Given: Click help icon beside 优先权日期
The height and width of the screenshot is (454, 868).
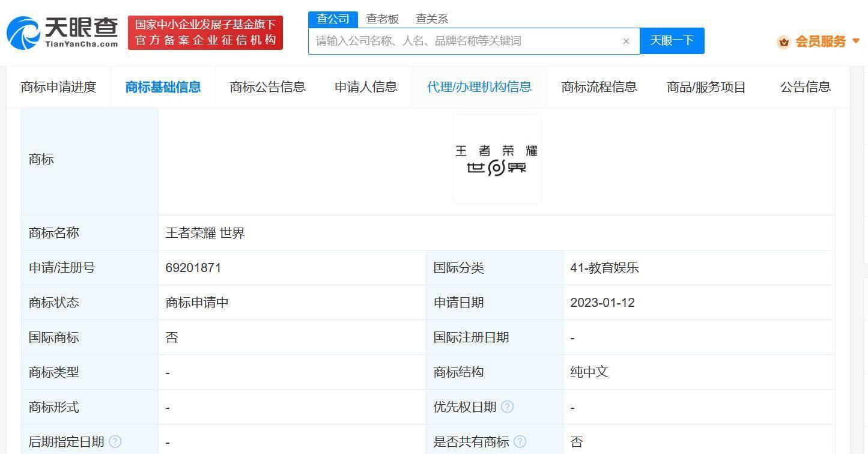Looking at the screenshot, I should pos(508,407).
